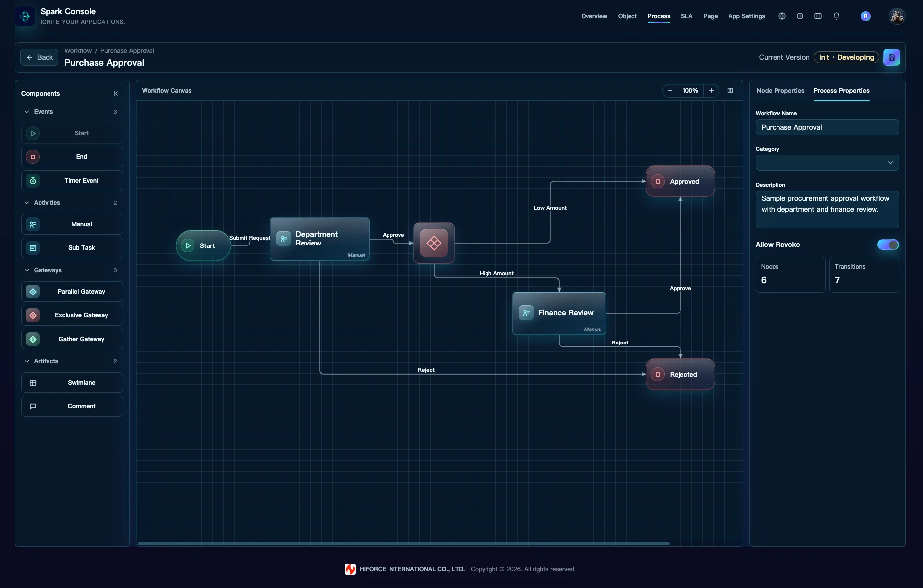Select the End event component
Image resolution: width=923 pixels, height=588 pixels.
pyautogui.click(x=72, y=157)
